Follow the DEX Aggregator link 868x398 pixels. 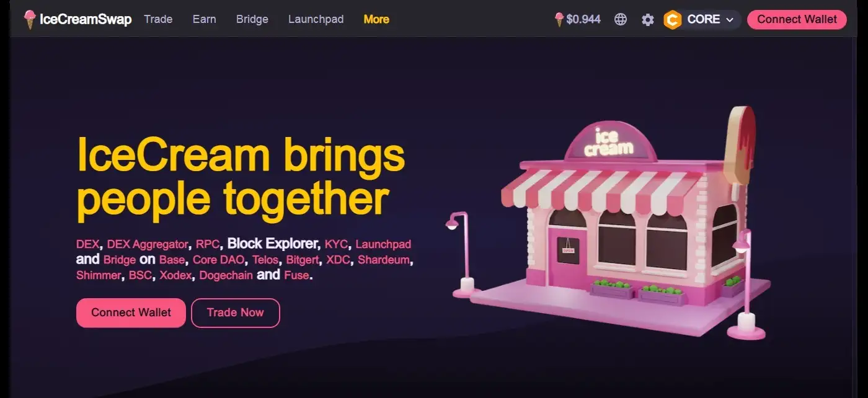[x=148, y=244]
